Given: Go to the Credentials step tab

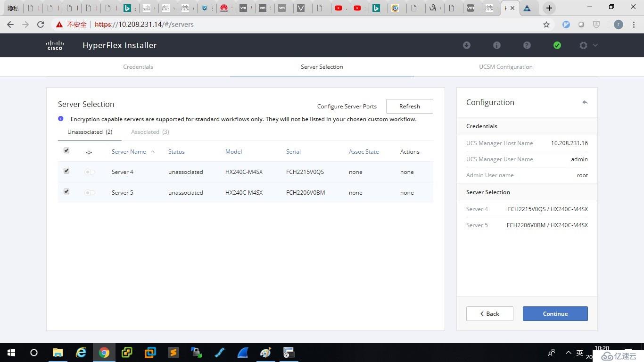Looking at the screenshot, I should 138,67.
